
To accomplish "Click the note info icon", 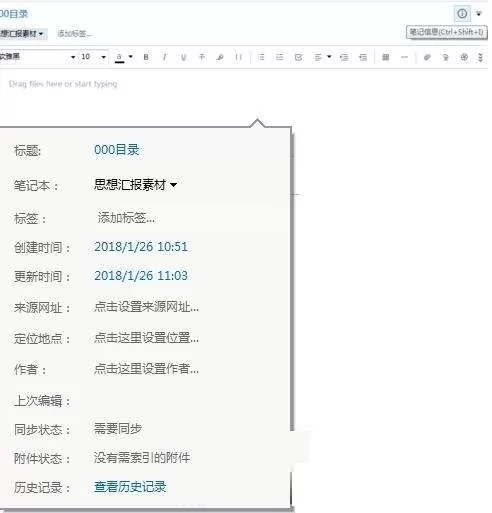I will (x=462, y=14).
